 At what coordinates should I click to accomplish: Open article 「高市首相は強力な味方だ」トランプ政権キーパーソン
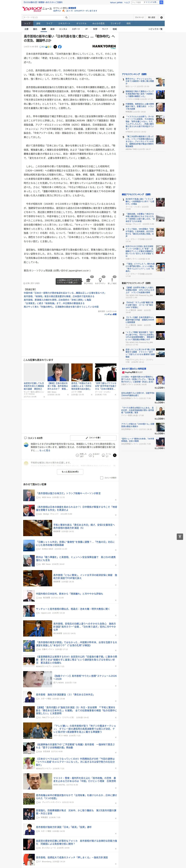(x=68, y=493)
